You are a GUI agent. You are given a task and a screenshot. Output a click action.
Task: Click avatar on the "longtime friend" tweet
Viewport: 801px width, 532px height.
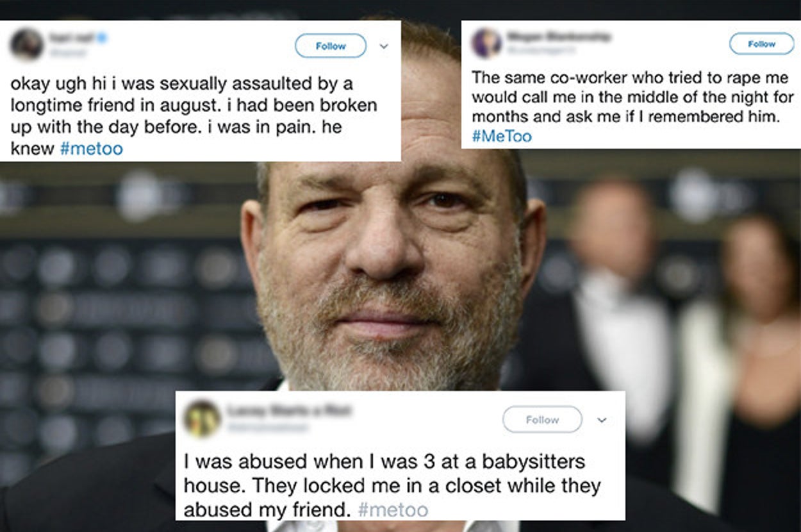26,44
